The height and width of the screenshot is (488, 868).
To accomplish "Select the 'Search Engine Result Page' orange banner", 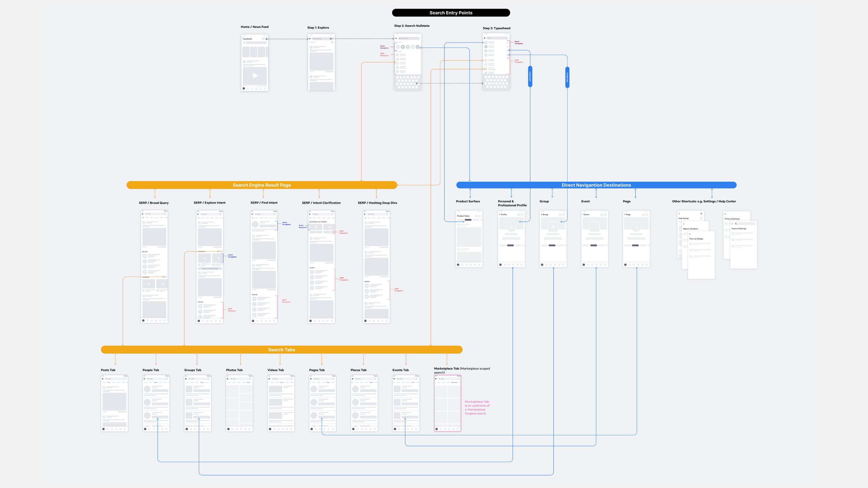I will click(261, 185).
